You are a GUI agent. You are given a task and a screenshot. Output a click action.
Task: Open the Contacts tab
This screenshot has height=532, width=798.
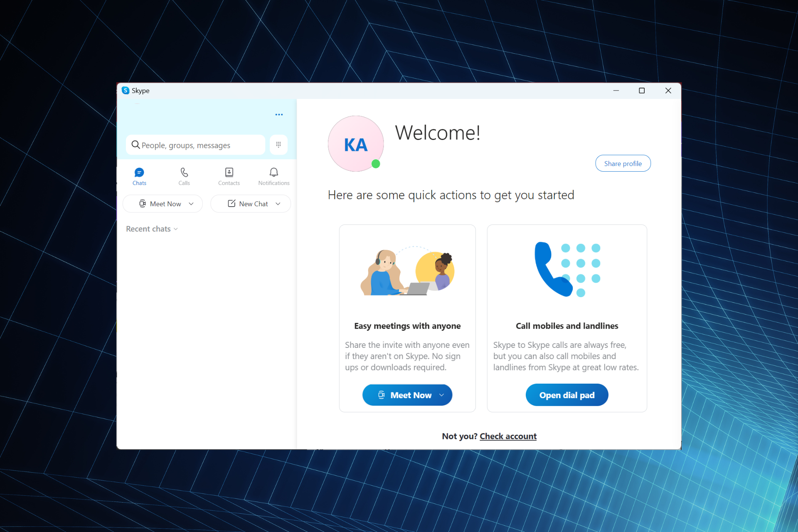coord(229,177)
